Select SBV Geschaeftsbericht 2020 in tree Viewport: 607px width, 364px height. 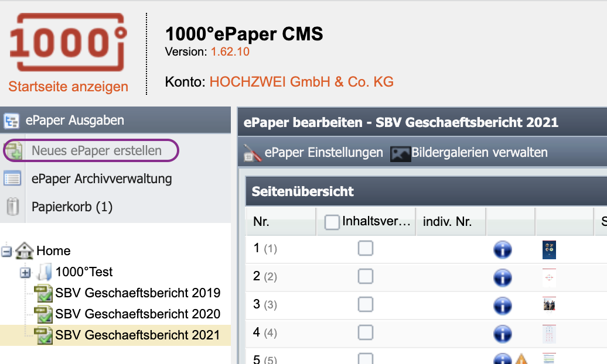[x=138, y=314]
